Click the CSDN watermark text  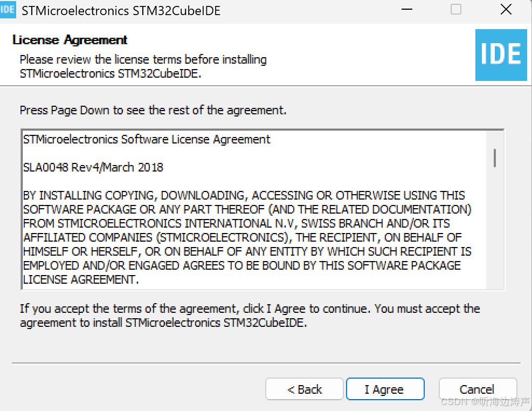click(x=485, y=401)
